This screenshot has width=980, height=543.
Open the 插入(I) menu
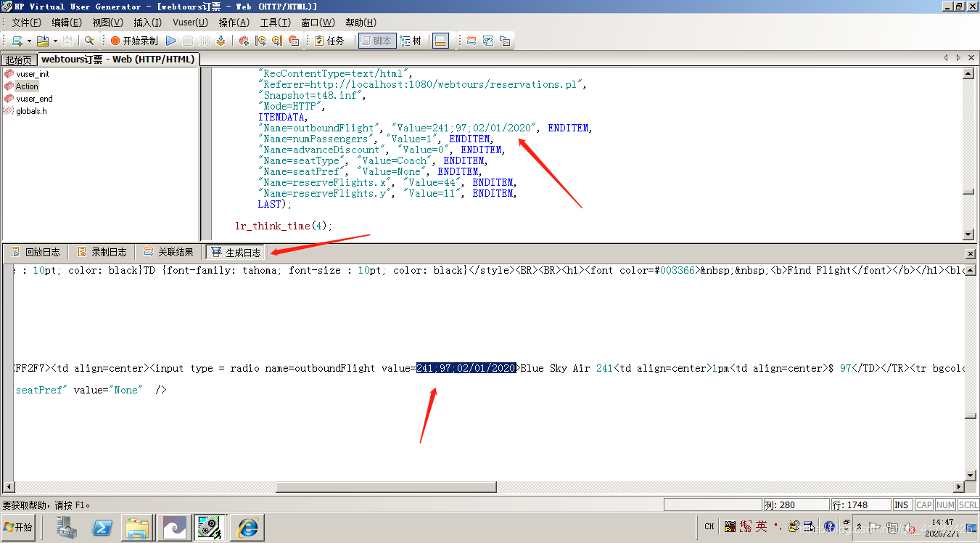point(147,23)
